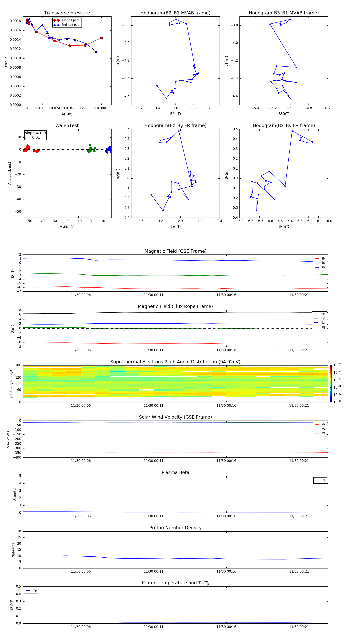This screenshot has width=351, height=644.
Task: Click the colorbar "10^-31" tick label
Action: [337, 402]
